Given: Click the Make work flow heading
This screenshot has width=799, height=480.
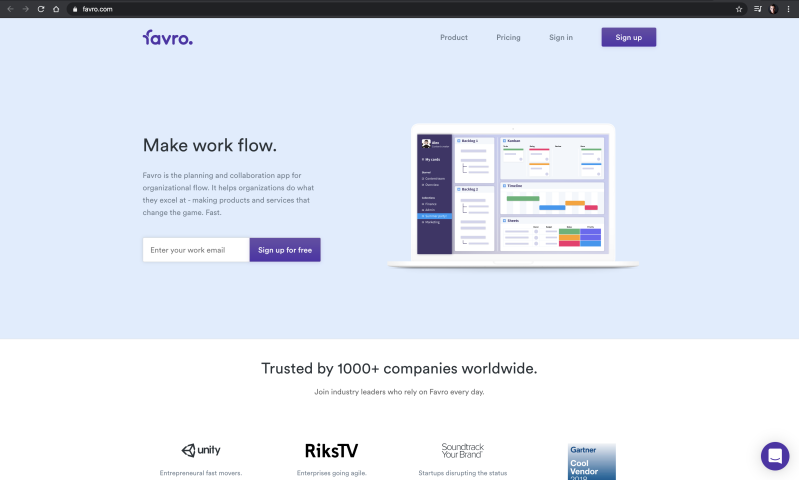Looking at the screenshot, I should [x=209, y=145].
